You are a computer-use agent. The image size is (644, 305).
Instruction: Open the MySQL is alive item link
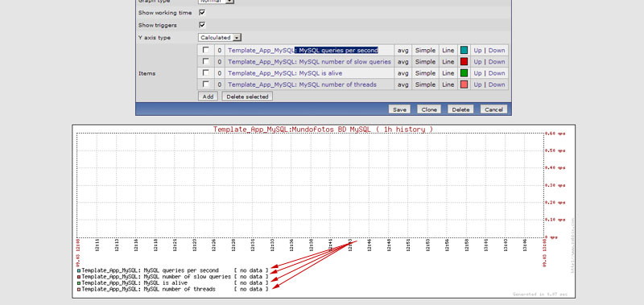(285, 73)
